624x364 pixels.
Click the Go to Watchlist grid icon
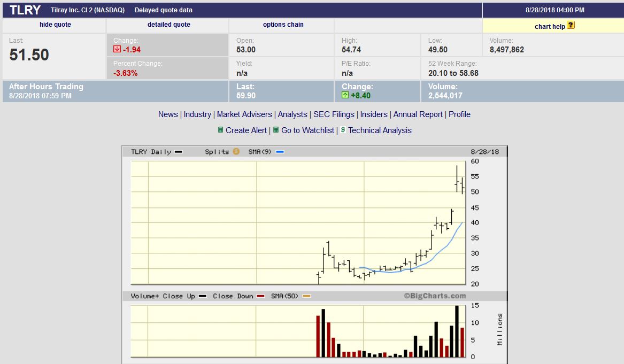(276, 130)
